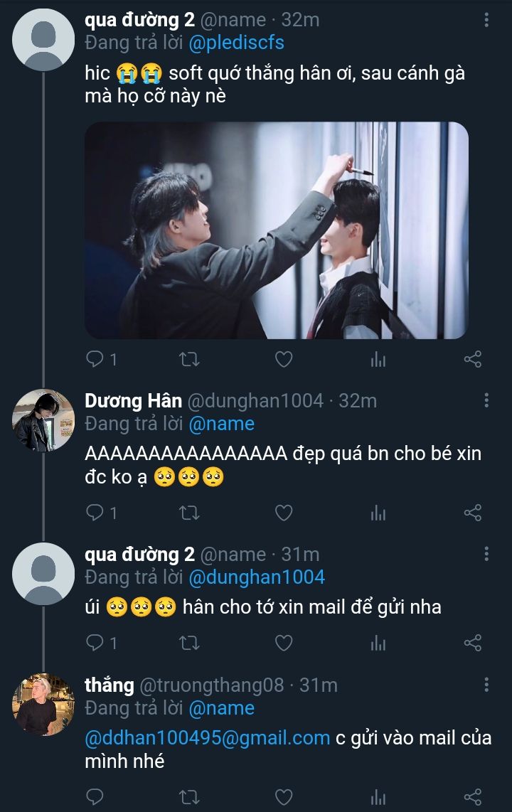Share the tweet with the photo
The image size is (512, 812).
click(x=473, y=360)
